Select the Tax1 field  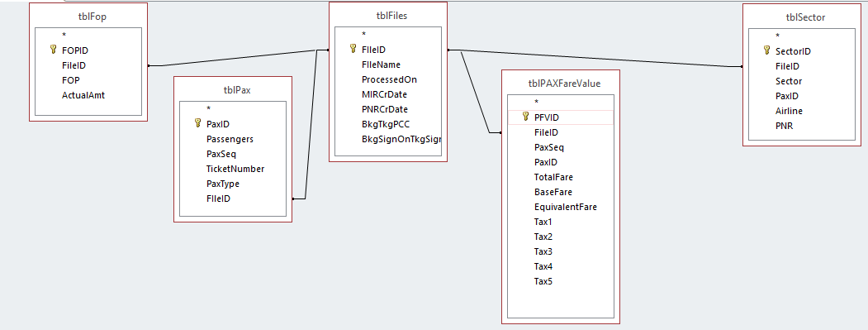click(561, 222)
